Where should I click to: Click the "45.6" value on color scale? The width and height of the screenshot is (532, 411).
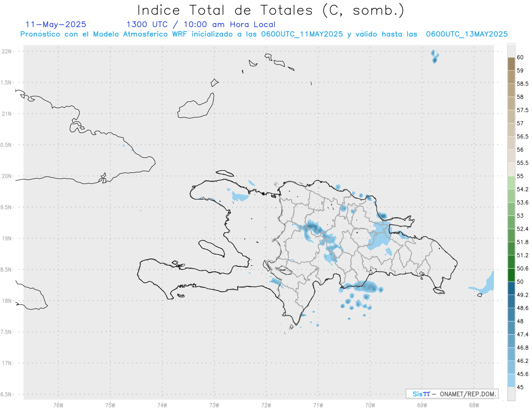point(522,374)
